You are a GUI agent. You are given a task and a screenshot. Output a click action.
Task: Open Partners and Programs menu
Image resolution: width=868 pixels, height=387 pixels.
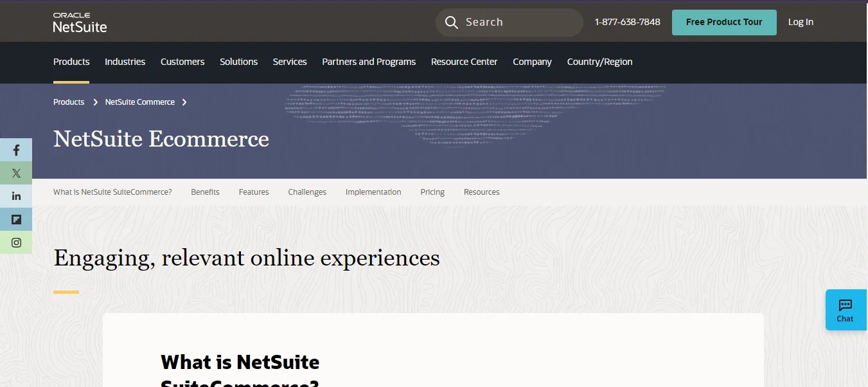369,62
